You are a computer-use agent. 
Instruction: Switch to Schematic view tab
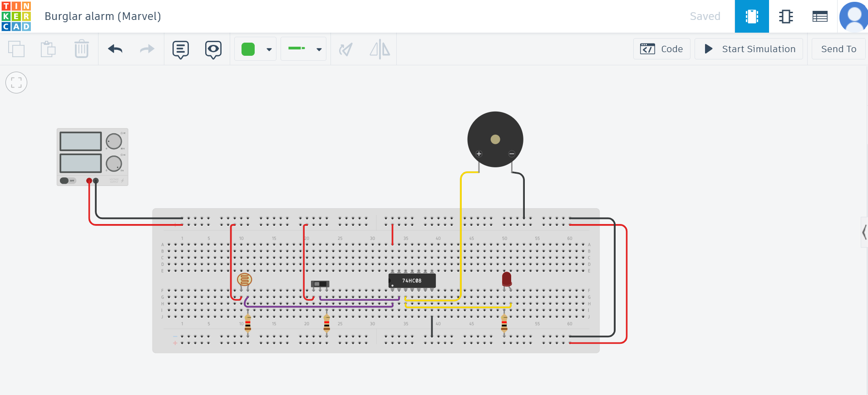click(786, 16)
